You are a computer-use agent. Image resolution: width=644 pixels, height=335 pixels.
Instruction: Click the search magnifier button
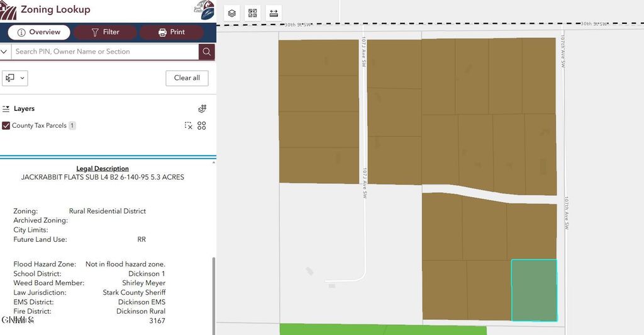206,52
